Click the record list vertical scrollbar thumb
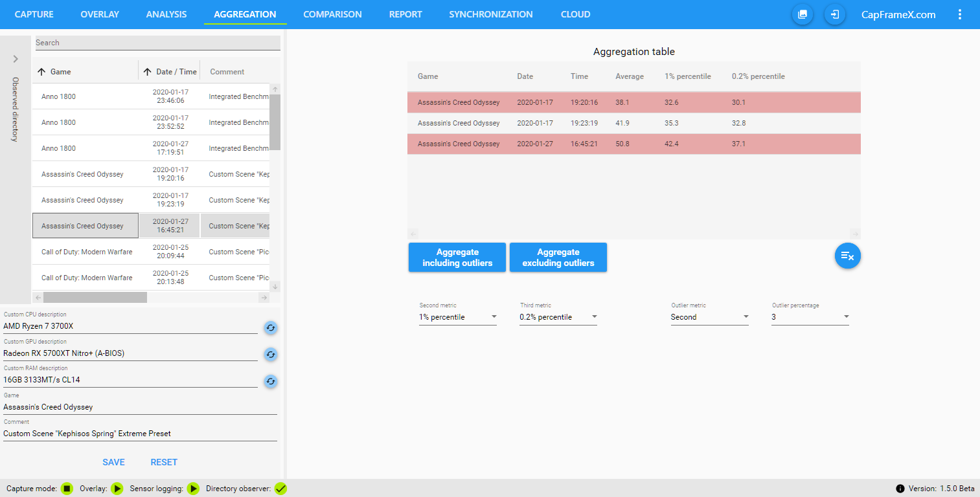The width and height of the screenshot is (980, 497). (x=275, y=122)
